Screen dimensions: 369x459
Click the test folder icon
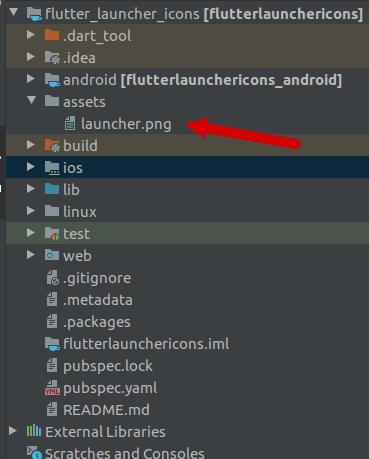tap(52, 233)
